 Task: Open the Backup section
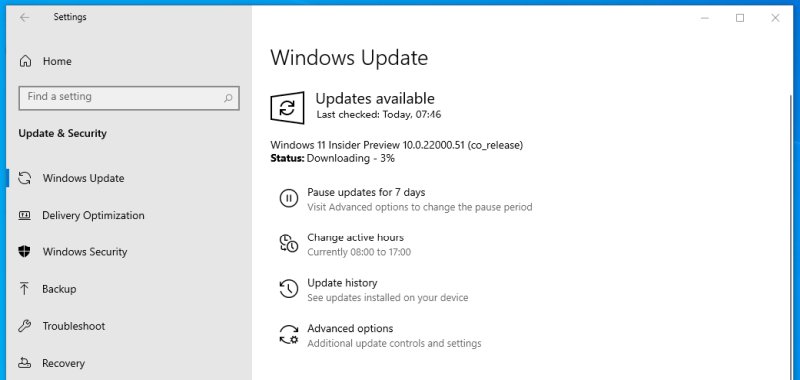pyautogui.click(x=59, y=289)
